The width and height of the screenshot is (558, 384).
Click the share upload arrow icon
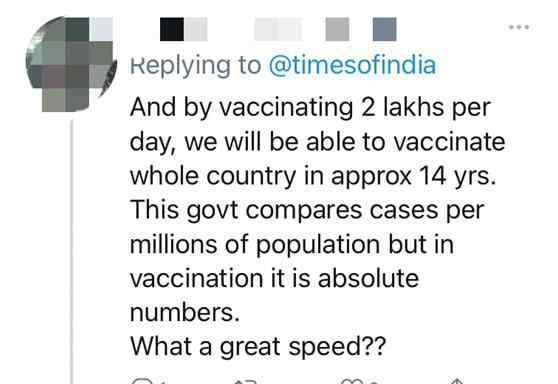click(x=457, y=382)
